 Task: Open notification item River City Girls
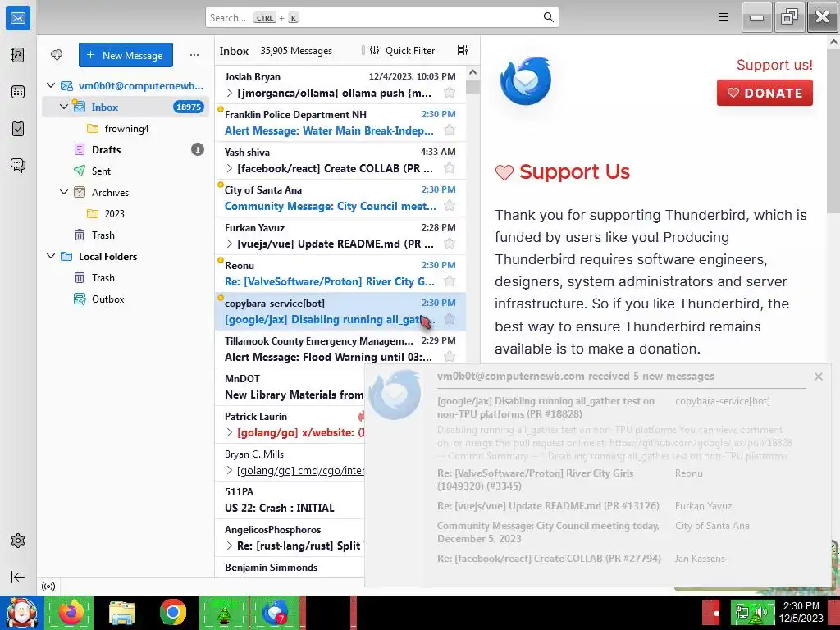tap(535, 479)
